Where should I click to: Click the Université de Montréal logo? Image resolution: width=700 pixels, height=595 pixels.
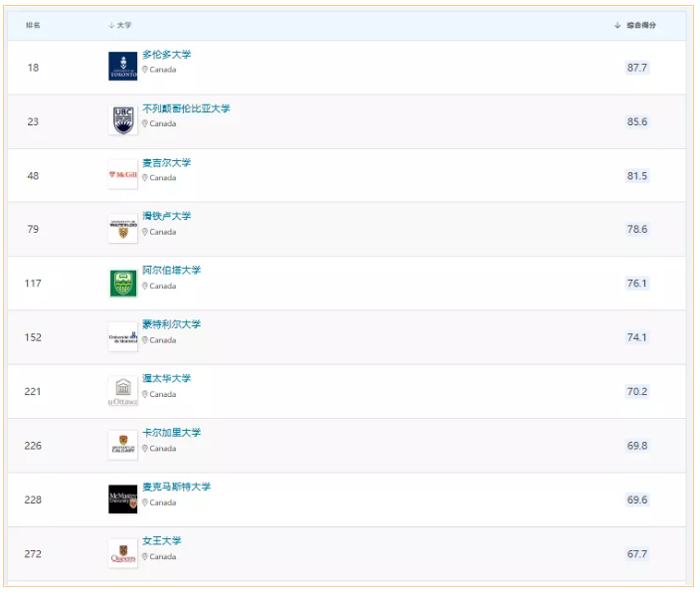click(122, 337)
